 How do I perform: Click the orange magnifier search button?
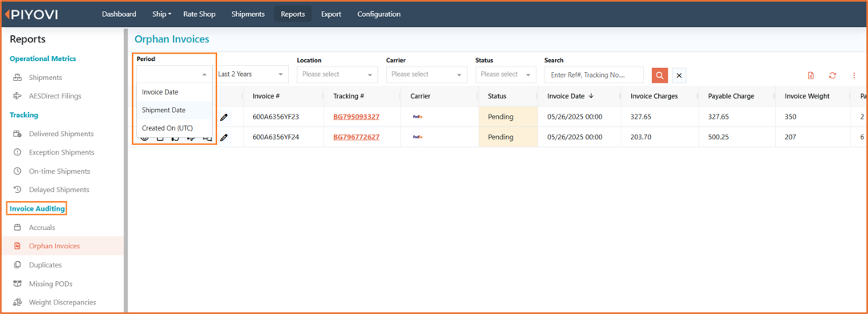point(659,75)
